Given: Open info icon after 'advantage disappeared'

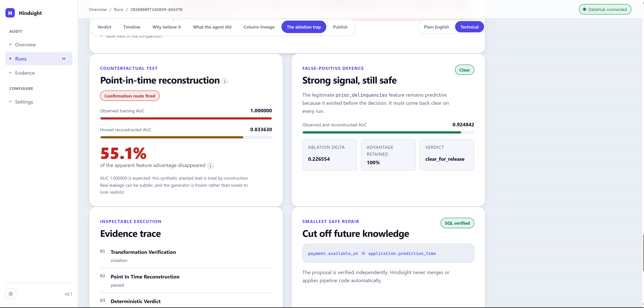Looking at the screenshot, I should [x=211, y=166].
